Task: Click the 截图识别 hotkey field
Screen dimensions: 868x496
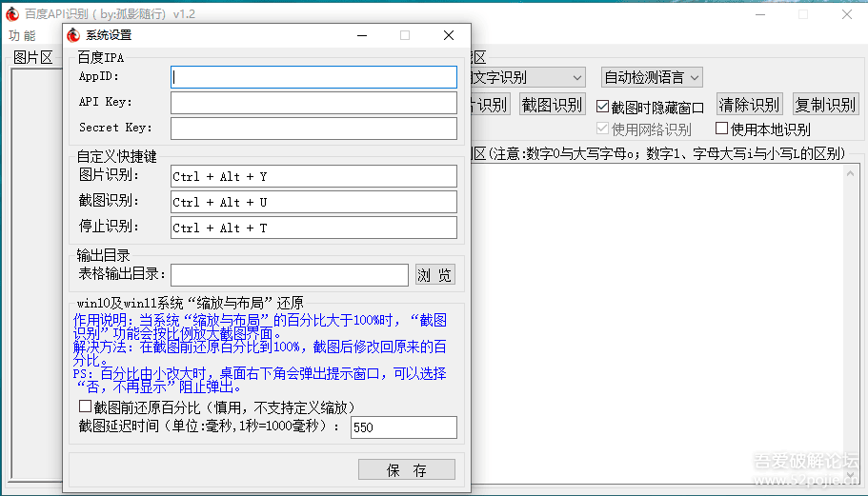Action: tap(313, 202)
